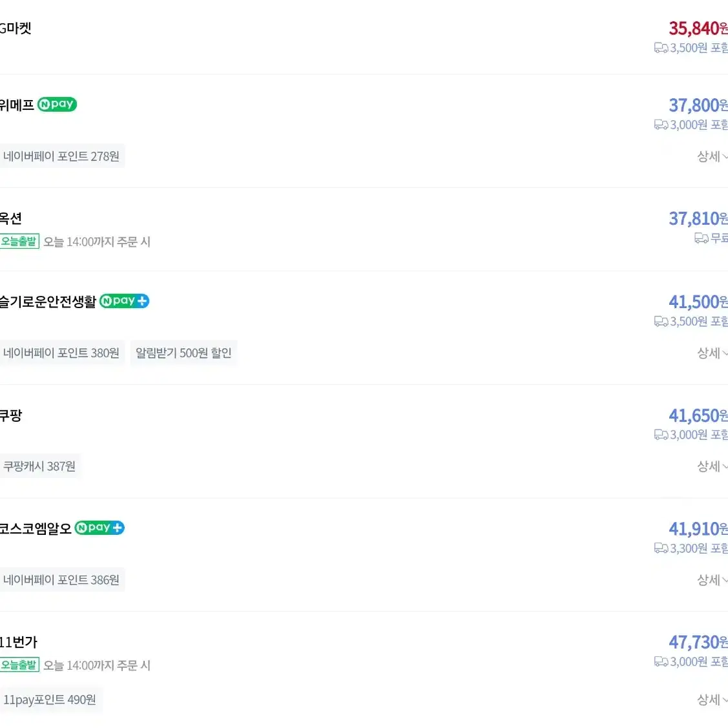Click the 알림받기 500원 할인 tag
Image resolution: width=728 pixels, height=728 pixels.
183,353
